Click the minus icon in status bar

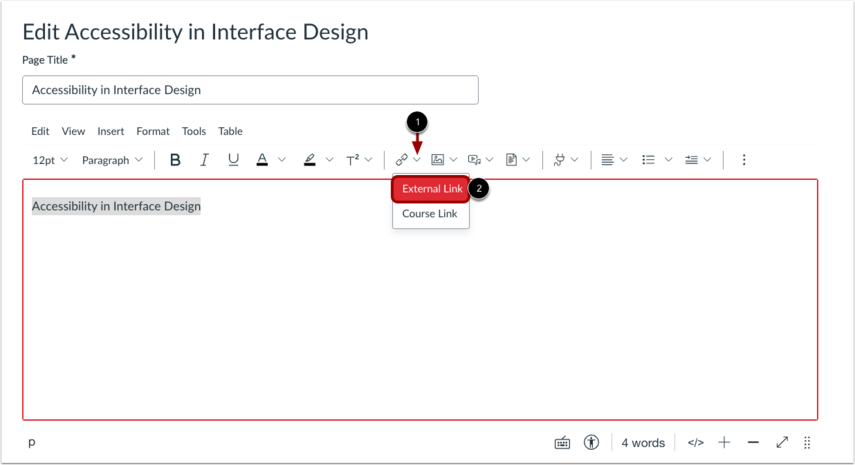[753, 442]
